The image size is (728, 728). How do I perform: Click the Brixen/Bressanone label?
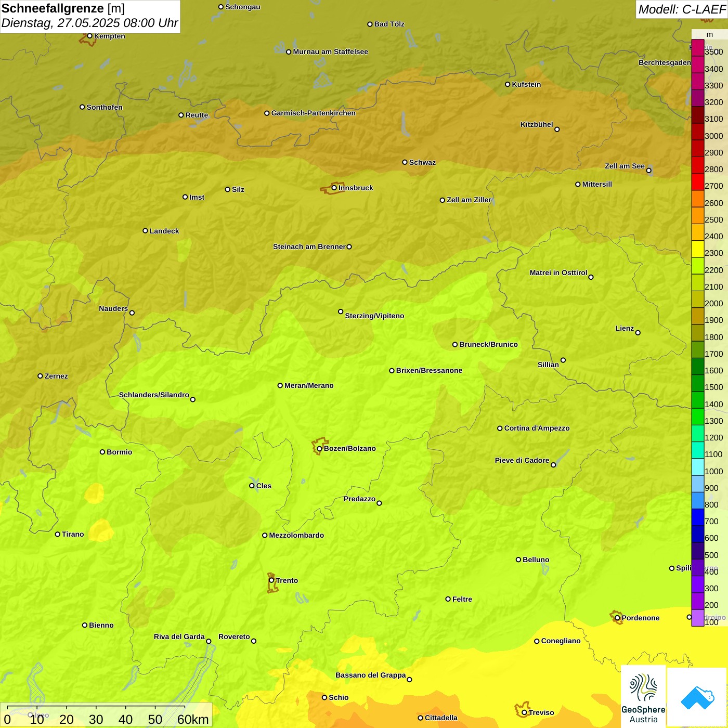[x=429, y=370]
